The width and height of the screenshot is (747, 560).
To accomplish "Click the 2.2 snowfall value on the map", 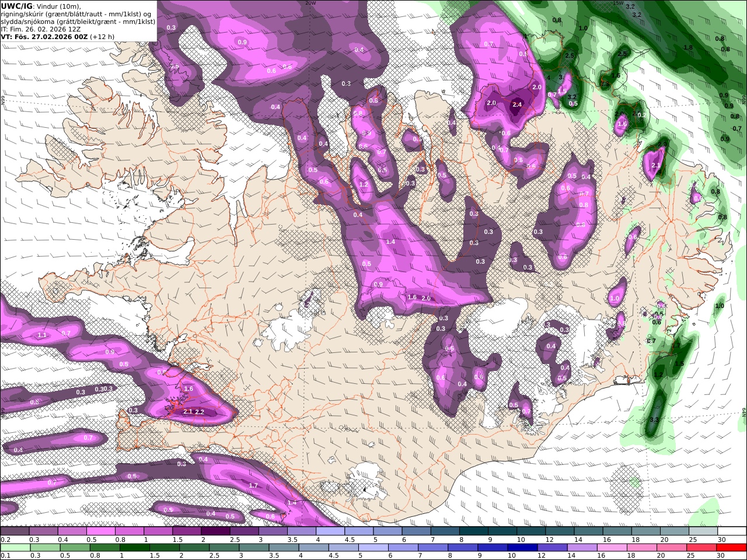I will tap(199, 412).
